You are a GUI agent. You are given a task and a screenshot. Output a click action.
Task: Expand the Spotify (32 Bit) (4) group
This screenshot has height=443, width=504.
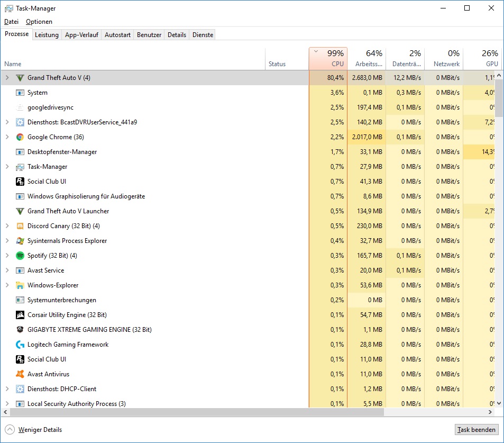[7, 255]
